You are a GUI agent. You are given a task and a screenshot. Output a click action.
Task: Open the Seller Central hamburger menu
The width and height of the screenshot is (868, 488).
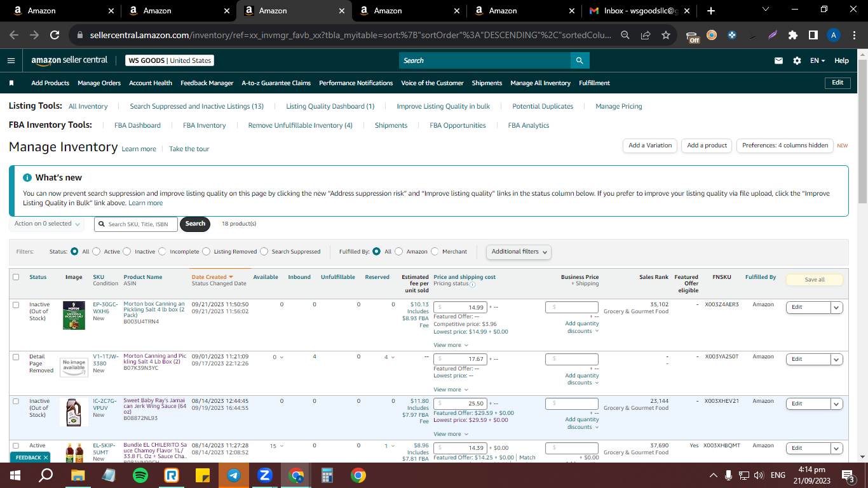11,60
